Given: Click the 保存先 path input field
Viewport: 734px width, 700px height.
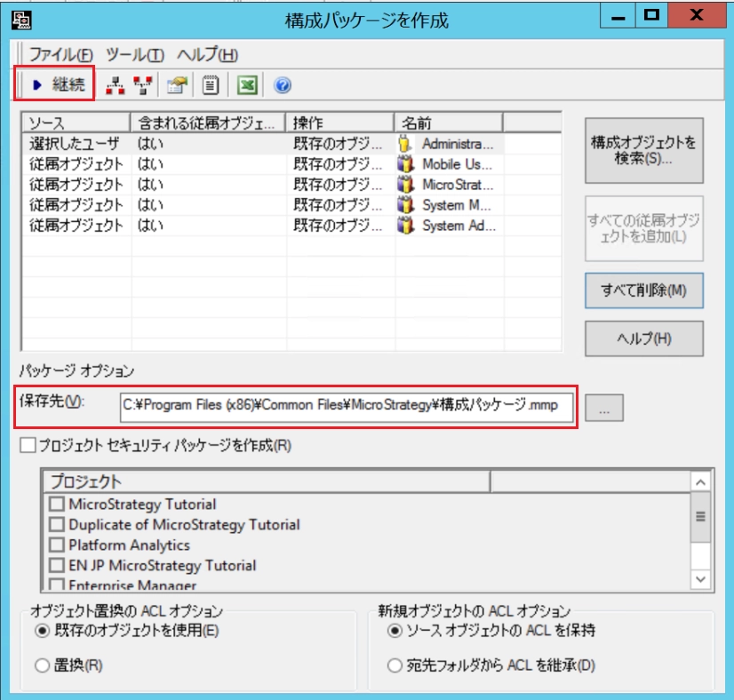Looking at the screenshot, I should (347, 408).
